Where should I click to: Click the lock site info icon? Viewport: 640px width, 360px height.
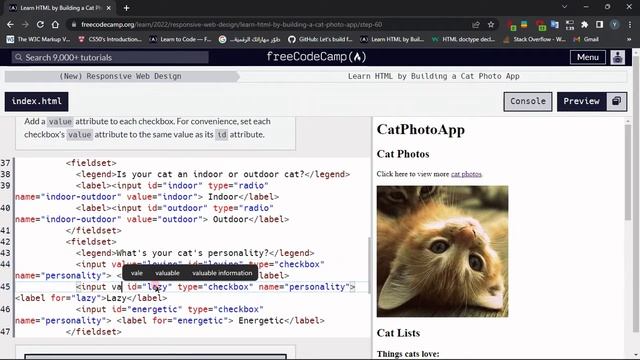point(74,24)
